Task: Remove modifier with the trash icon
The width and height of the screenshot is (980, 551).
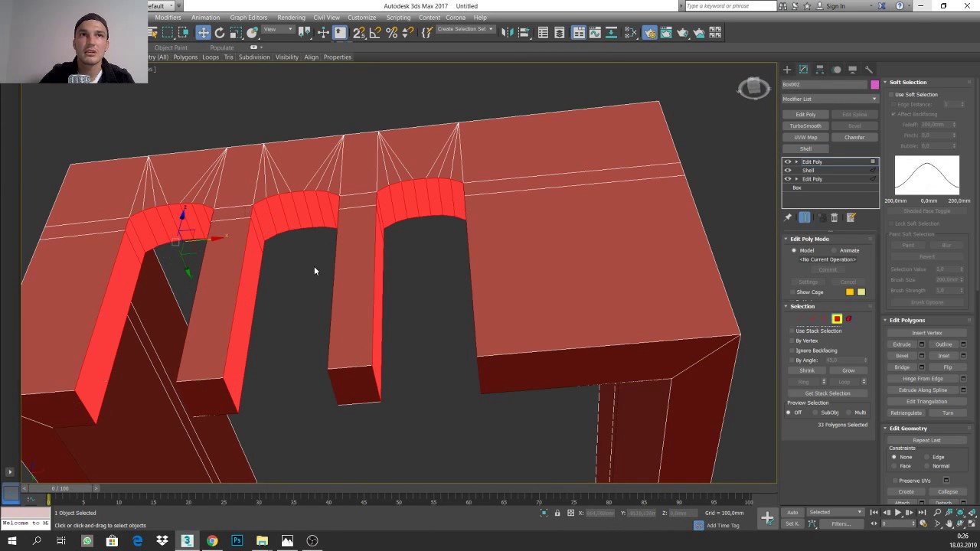Action: click(835, 217)
